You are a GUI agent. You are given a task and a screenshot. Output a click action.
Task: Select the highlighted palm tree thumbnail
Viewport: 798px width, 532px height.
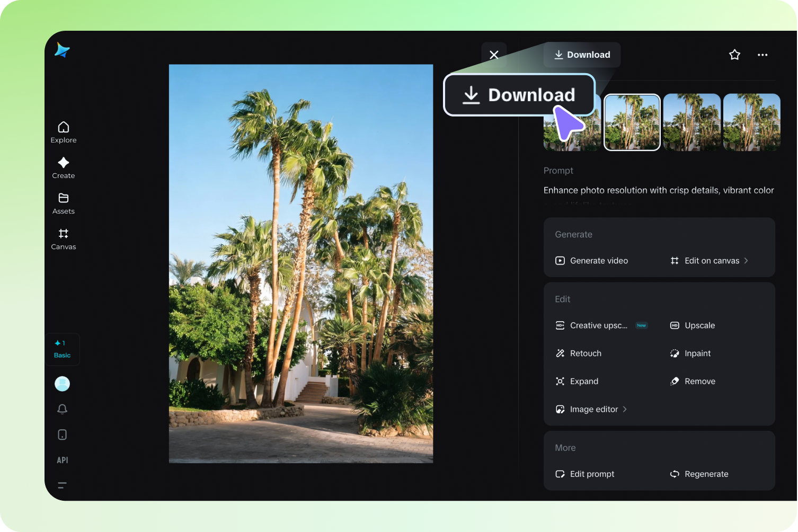(x=632, y=122)
